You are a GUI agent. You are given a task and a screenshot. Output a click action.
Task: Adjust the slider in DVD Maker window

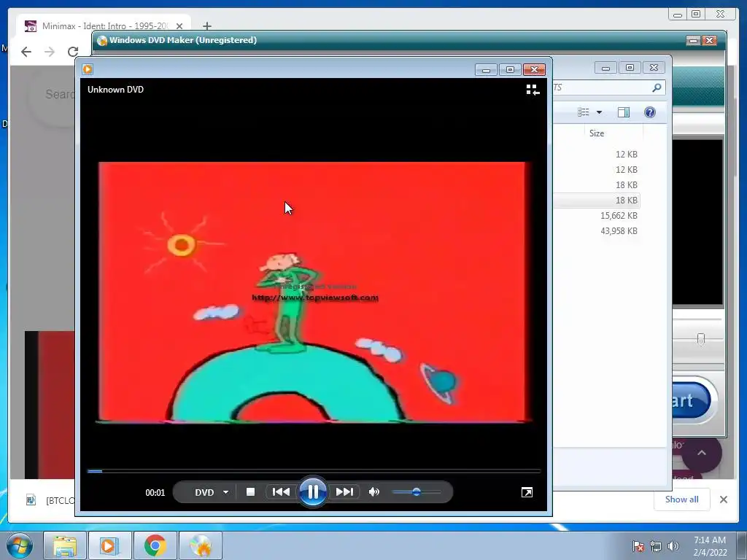700,339
